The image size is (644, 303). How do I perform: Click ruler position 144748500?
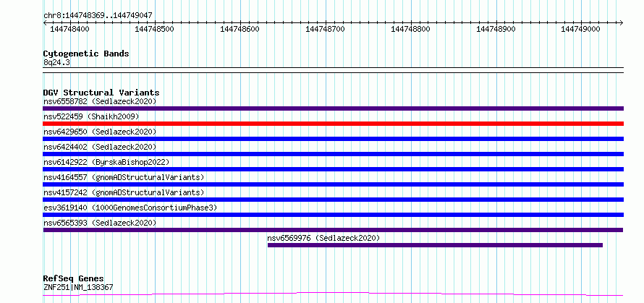tap(154, 29)
